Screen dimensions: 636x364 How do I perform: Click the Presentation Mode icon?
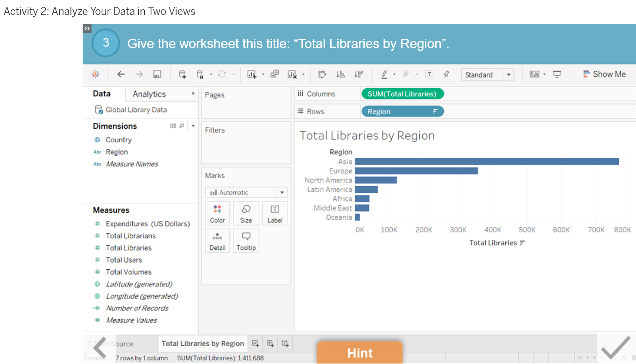(x=557, y=74)
